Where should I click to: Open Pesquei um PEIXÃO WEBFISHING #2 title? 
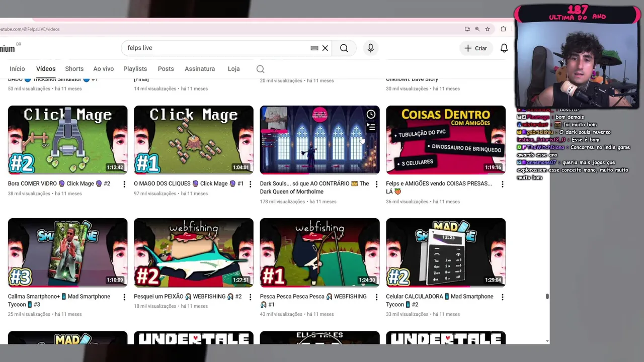coord(188,297)
